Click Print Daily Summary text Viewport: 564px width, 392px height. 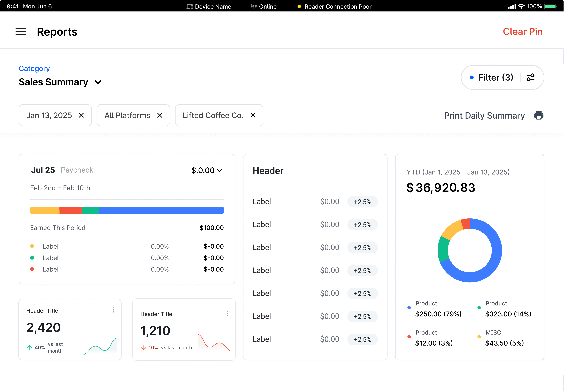click(x=484, y=115)
